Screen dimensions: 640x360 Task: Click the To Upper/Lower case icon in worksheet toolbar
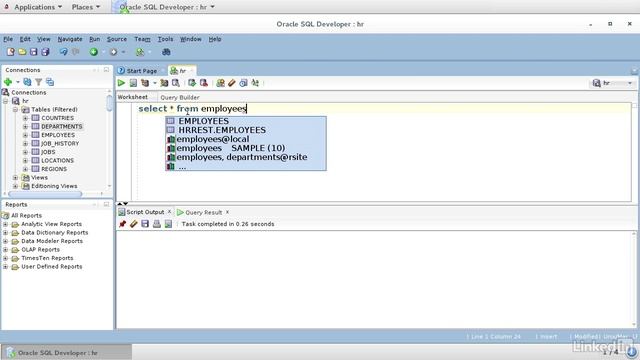tap(255, 83)
